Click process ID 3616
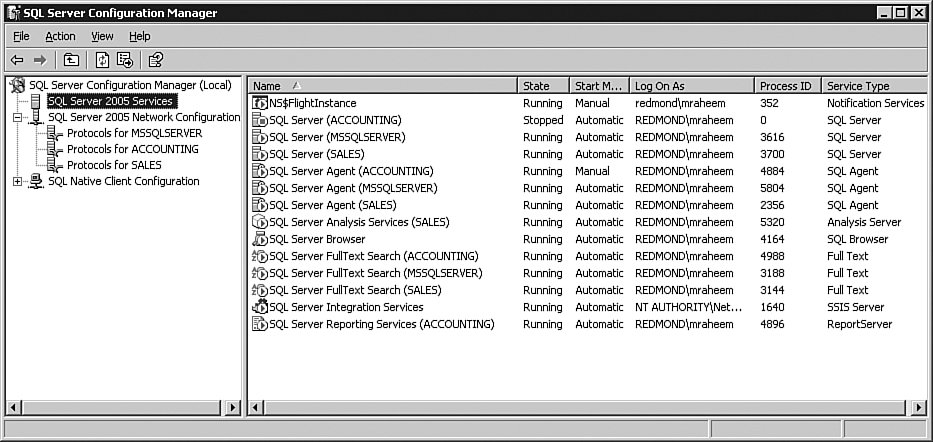The image size is (933, 442). 772,137
